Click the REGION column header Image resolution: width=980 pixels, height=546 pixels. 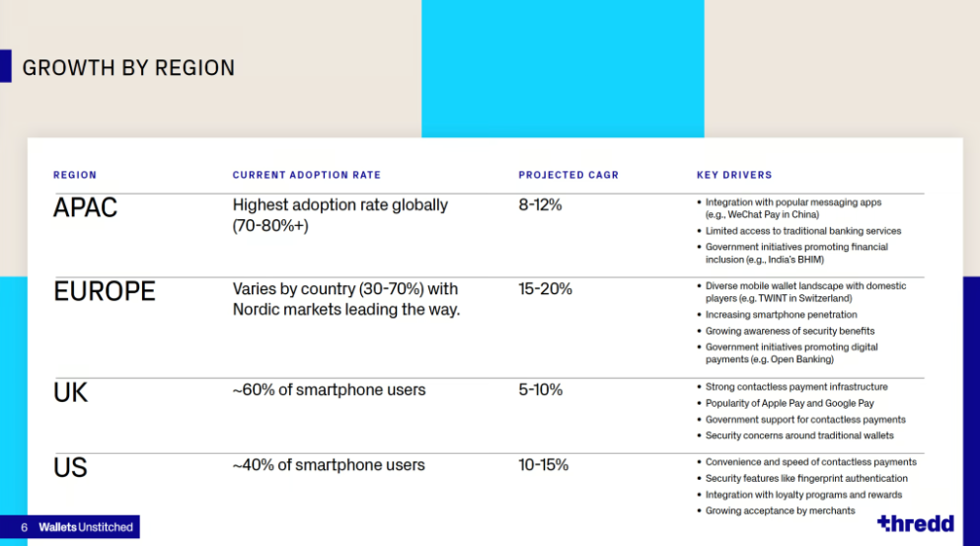pos(75,175)
